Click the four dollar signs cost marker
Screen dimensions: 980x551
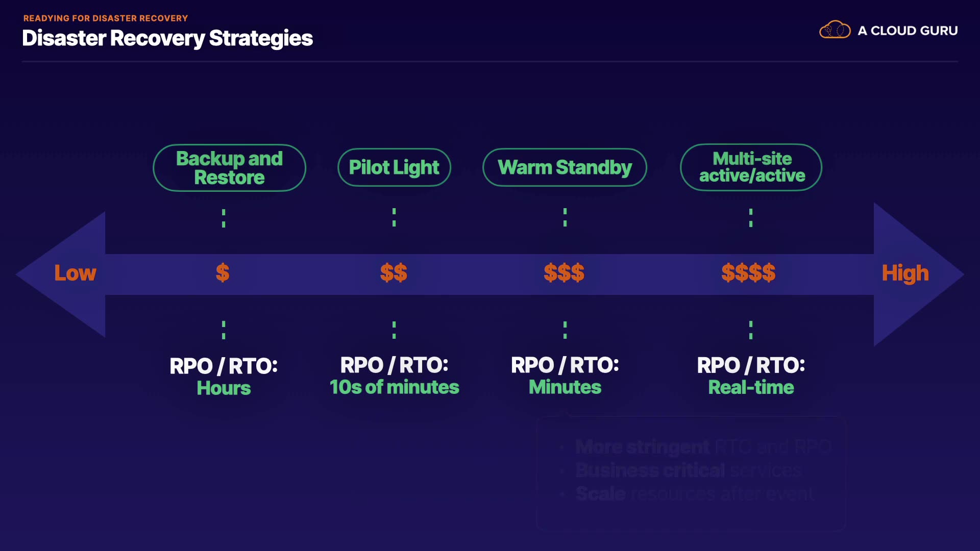tap(748, 273)
